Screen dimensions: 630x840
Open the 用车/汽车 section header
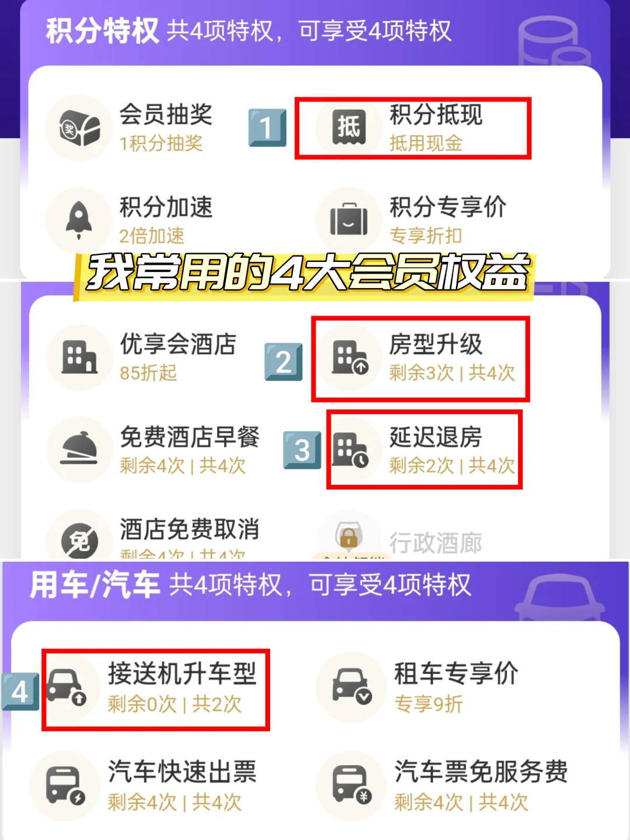[250, 585]
